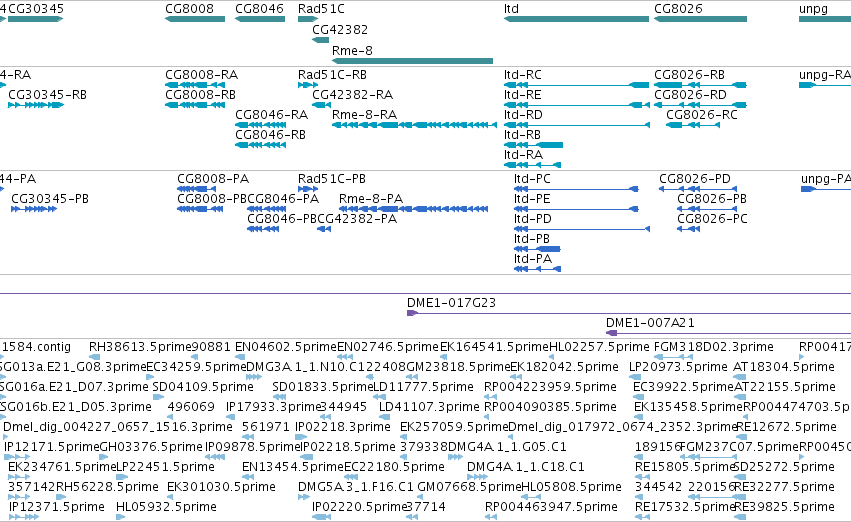This screenshot has width=851, height=522.
Task: Select protein CG30345-PB
Action: click(x=34, y=209)
